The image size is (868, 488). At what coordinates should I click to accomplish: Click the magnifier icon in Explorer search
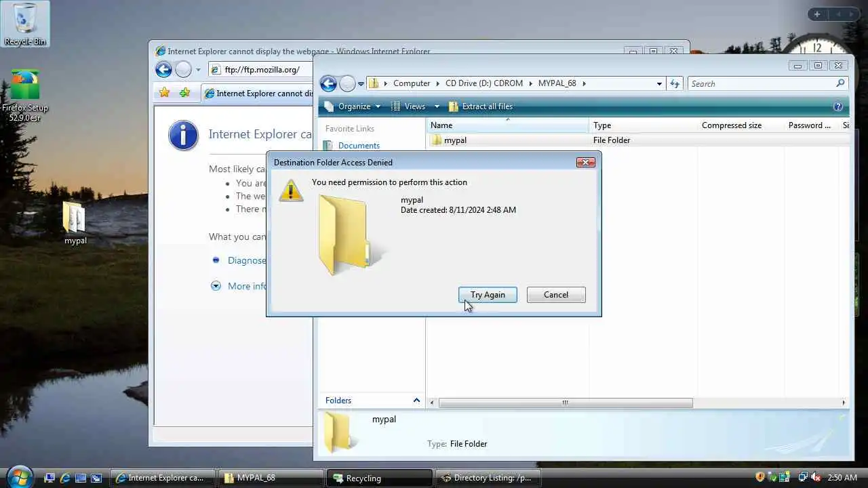click(x=841, y=83)
